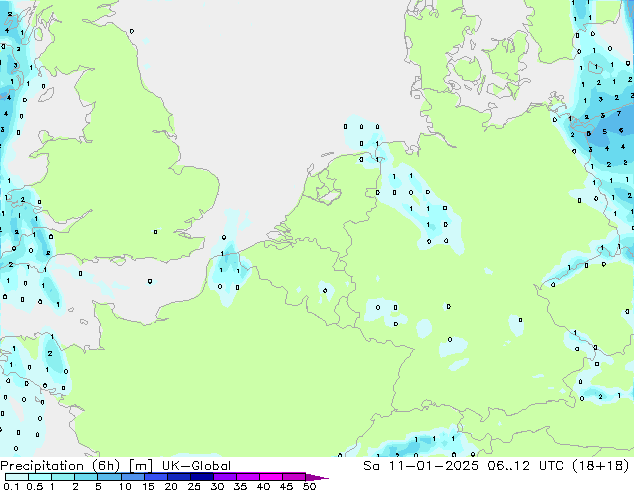Click the 20–25 legend color swatch
634x490 pixels.
tap(178, 477)
